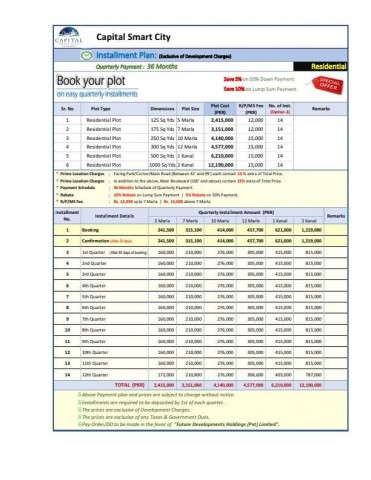Click the black Residential label
The width and height of the screenshot is (371, 480).
[x=320, y=67]
